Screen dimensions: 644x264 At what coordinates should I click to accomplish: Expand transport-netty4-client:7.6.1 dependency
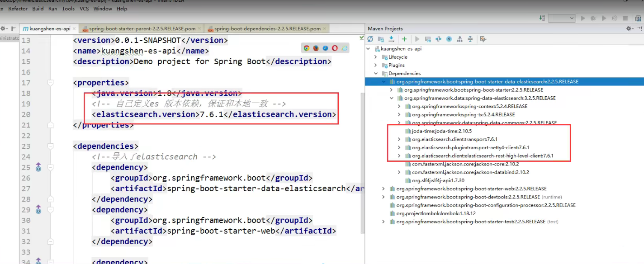pos(399,147)
